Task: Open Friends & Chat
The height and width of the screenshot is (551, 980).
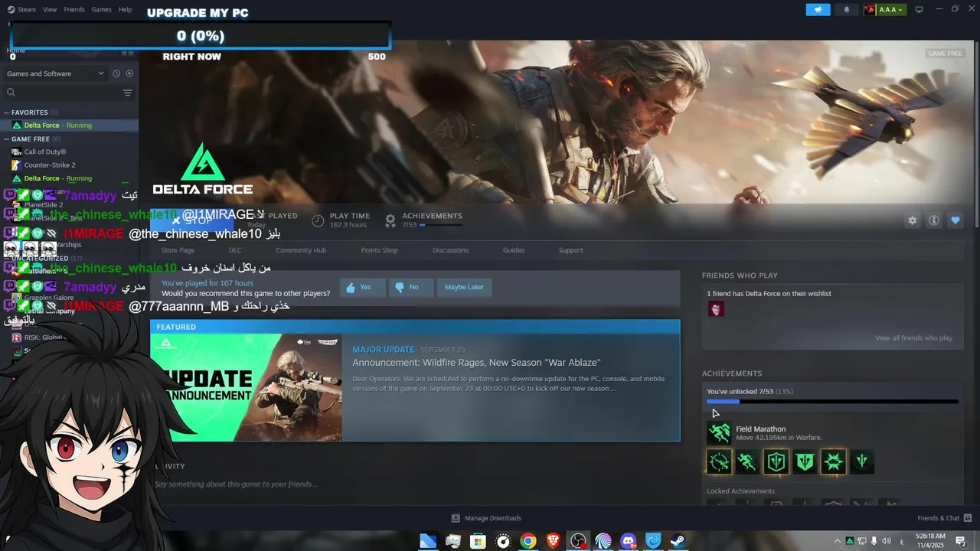Action: (945, 518)
